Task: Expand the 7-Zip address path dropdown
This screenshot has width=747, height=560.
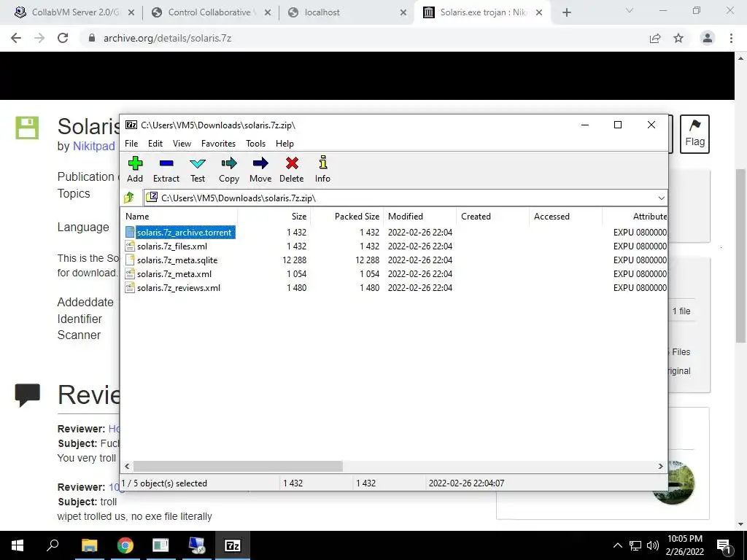Action: 661,198
